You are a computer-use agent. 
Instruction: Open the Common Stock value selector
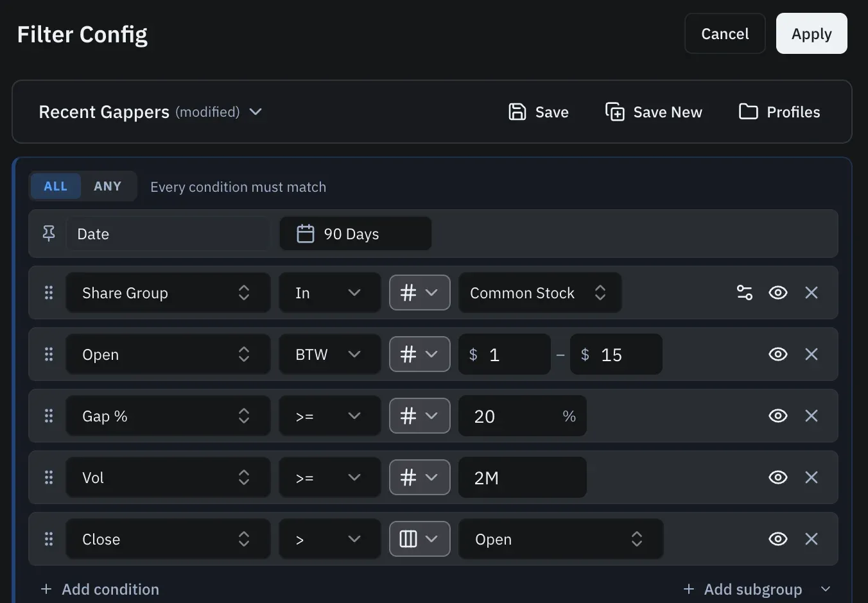[540, 293]
